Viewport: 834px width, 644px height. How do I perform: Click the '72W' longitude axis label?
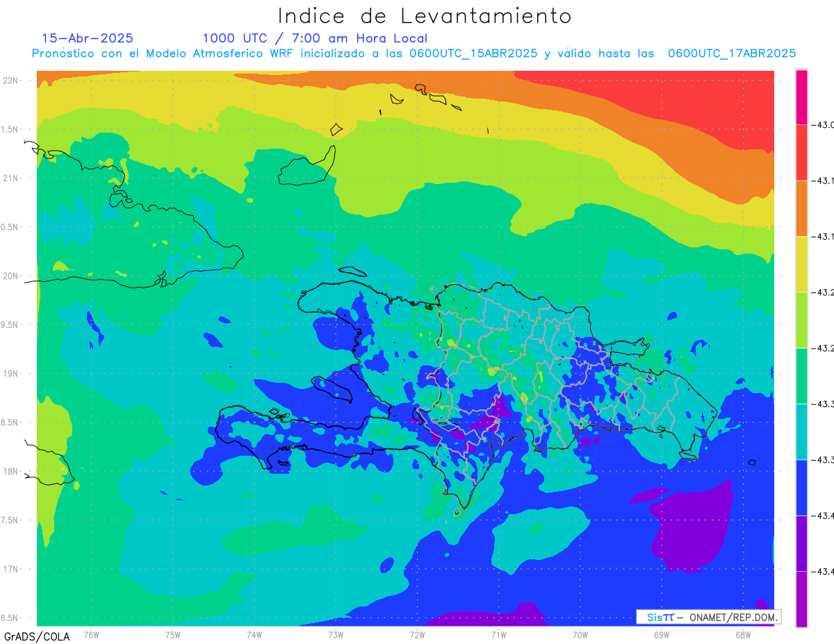click(x=417, y=634)
